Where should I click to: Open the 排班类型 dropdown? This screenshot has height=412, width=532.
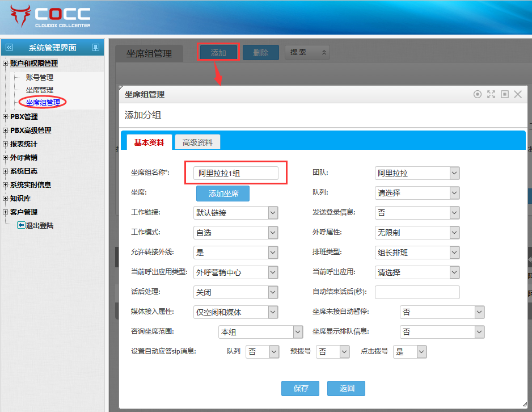pyautogui.click(x=417, y=253)
